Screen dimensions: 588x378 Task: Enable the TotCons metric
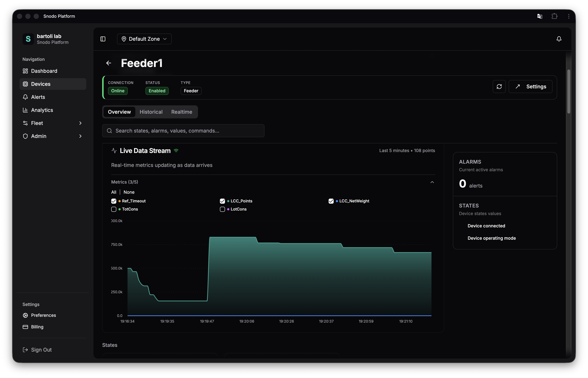coord(114,209)
